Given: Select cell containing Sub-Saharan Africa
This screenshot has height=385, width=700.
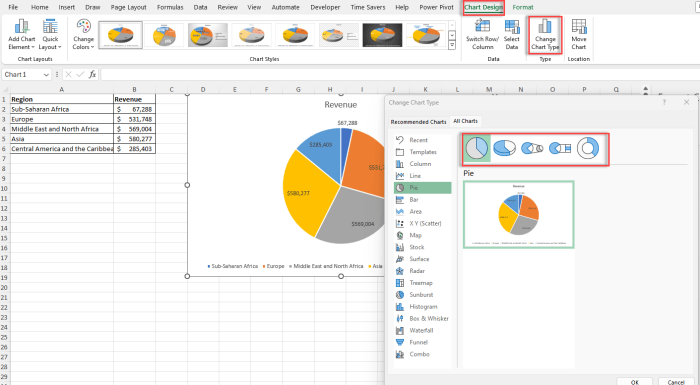Looking at the screenshot, I should pos(62,109).
